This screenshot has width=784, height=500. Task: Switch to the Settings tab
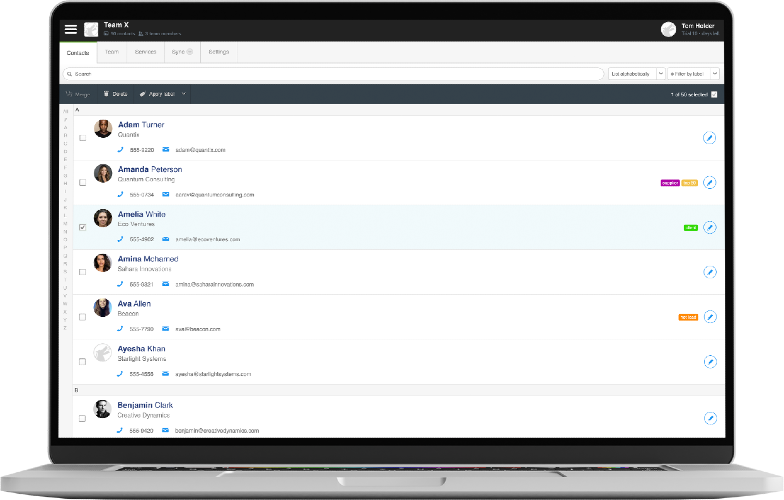click(219, 52)
